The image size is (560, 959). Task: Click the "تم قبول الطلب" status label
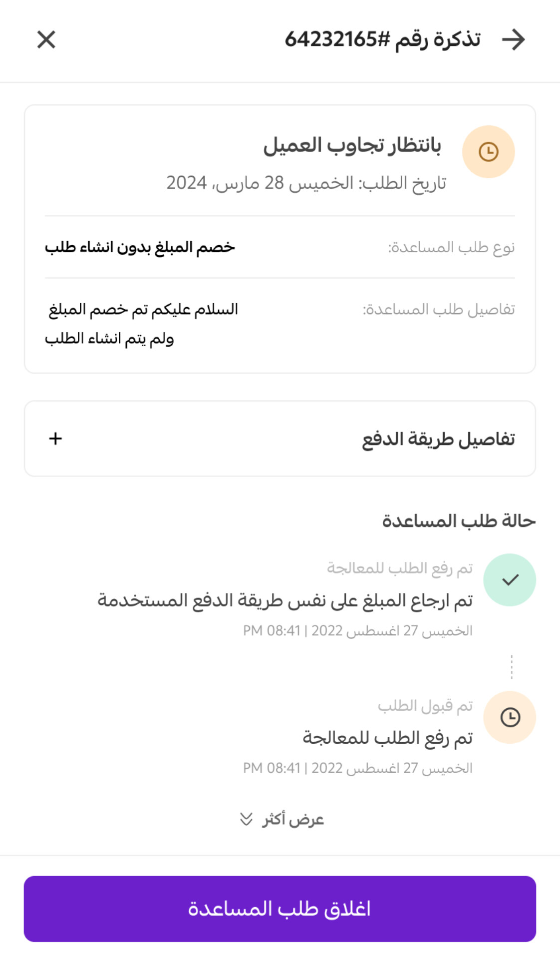[x=425, y=706]
